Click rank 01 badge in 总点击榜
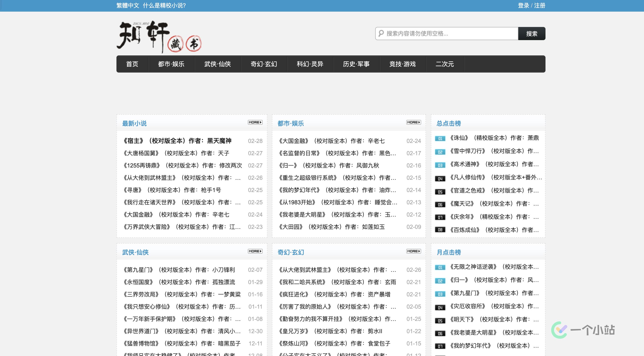 (x=440, y=139)
